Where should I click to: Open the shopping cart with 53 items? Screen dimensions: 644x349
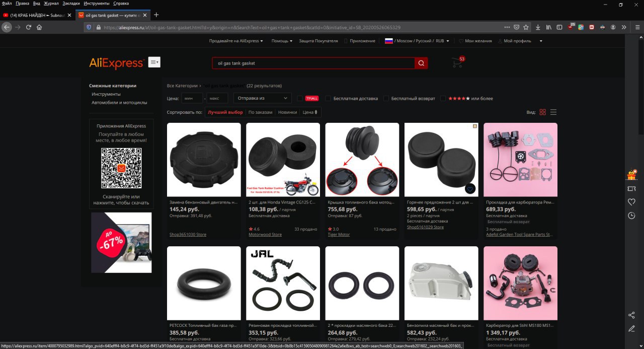tap(458, 62)
